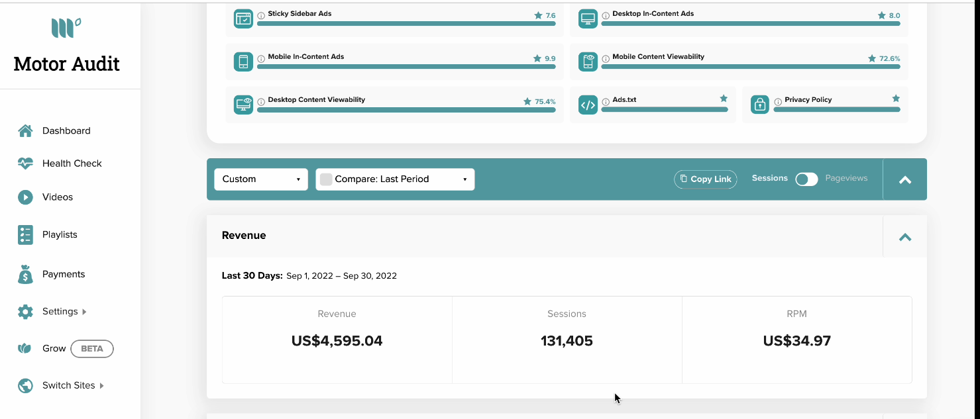Click the Mobile In-Content Ads phone icon
This screenshot has height=419, width=980.
click(243, 62)
